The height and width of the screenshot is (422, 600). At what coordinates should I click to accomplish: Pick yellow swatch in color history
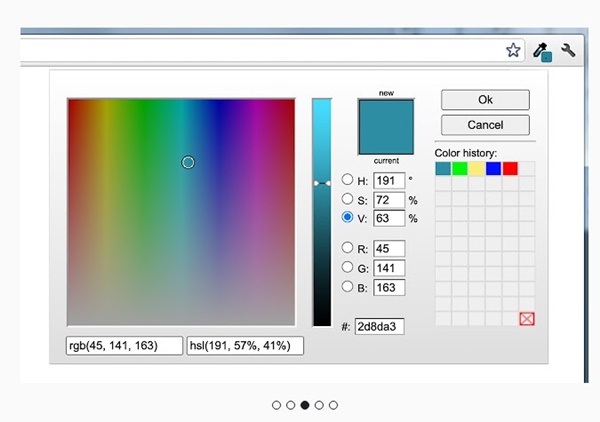click(x=476, y=168)
